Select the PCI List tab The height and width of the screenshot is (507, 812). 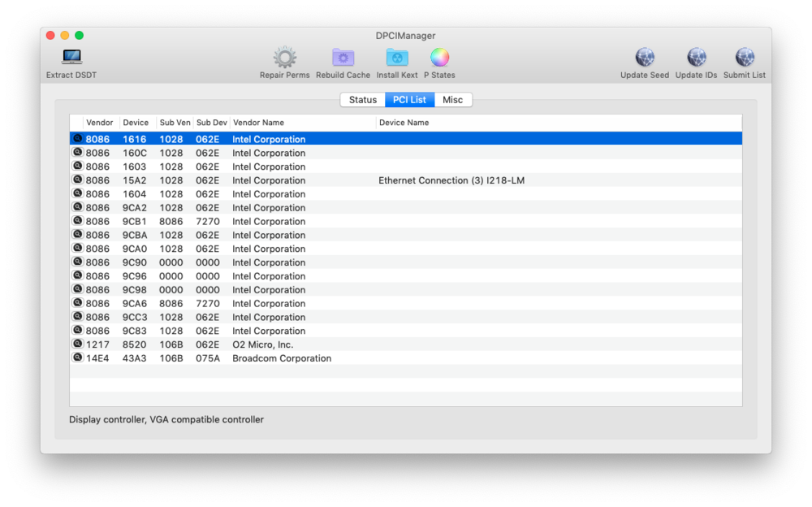pos(409,100)
